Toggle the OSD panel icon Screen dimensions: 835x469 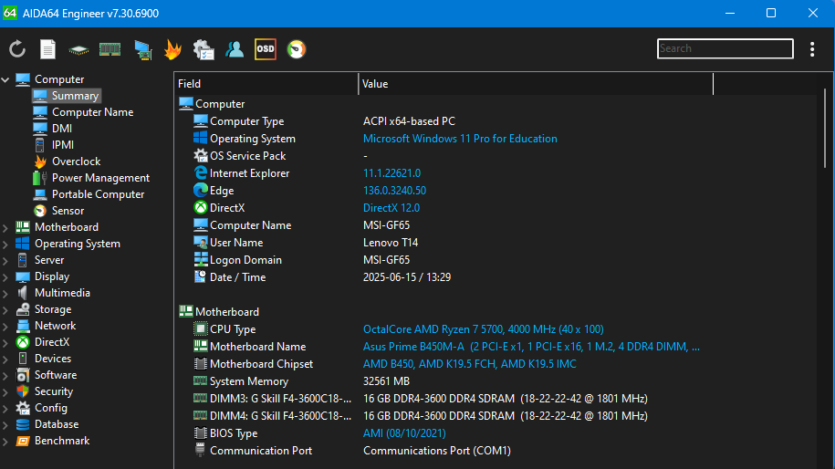point(265,50)
